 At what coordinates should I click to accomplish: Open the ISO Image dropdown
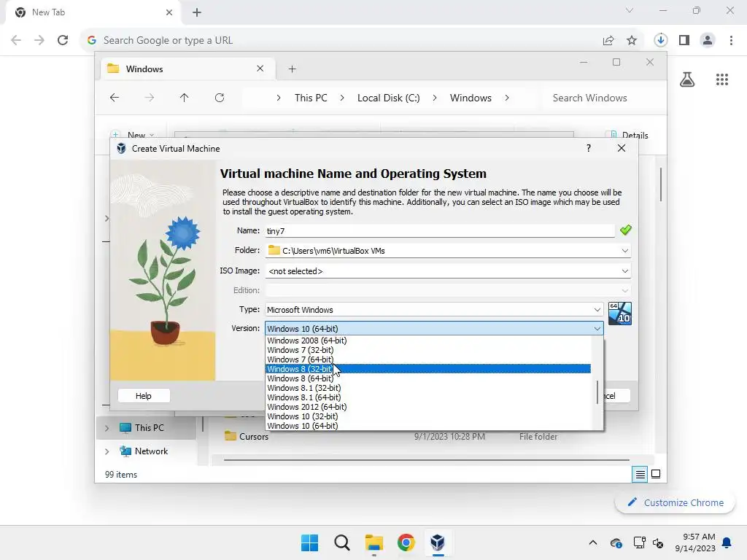(x=624, y=271)
